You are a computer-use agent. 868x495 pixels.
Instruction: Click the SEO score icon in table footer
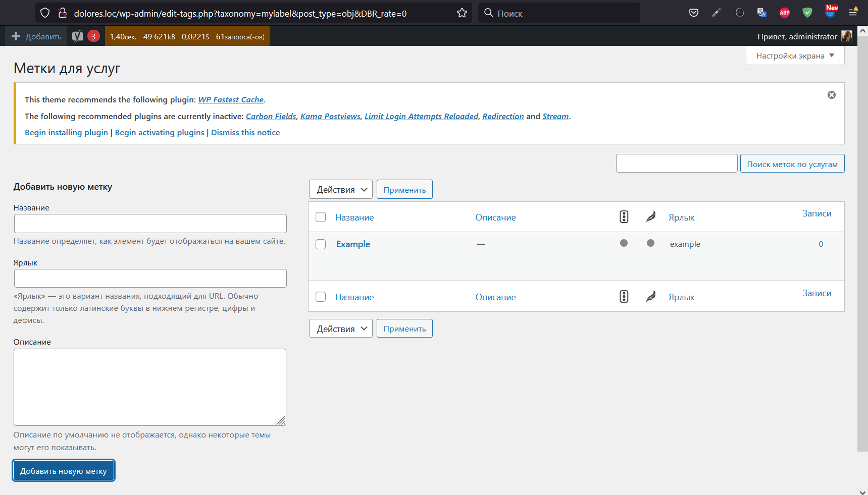[x=624, y=297]
